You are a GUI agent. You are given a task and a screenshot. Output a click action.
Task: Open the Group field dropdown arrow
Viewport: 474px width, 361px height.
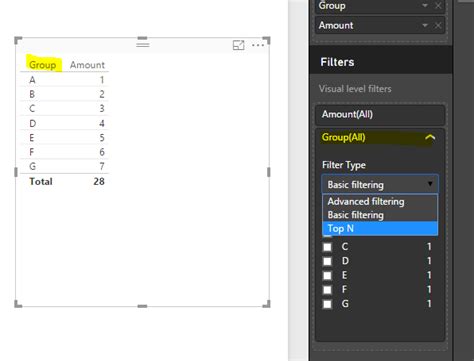click(425, 6)
